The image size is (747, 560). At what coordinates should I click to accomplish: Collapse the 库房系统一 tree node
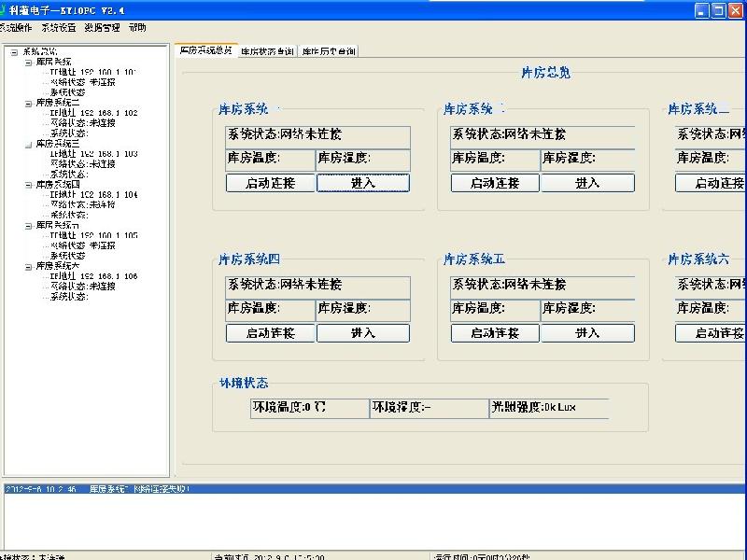click(x=29, y=63)
